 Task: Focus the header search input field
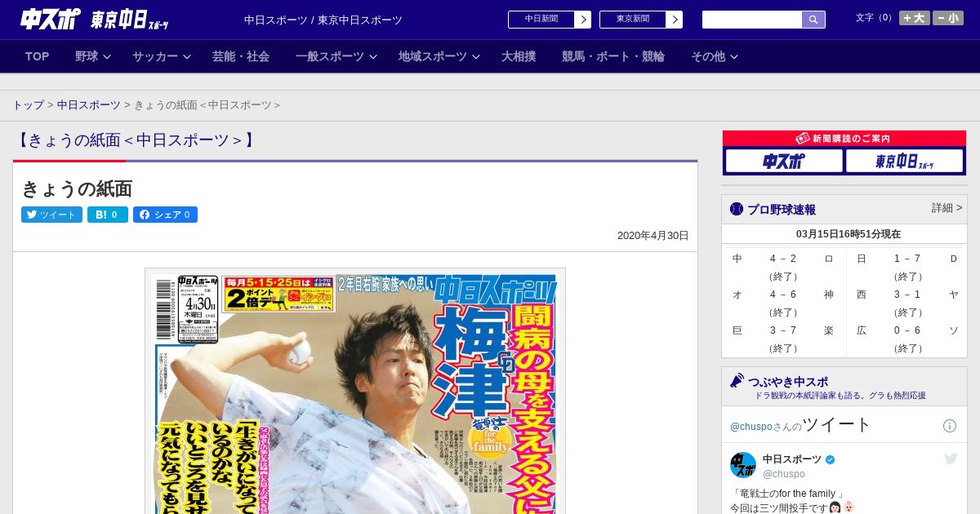coord(752,20)
